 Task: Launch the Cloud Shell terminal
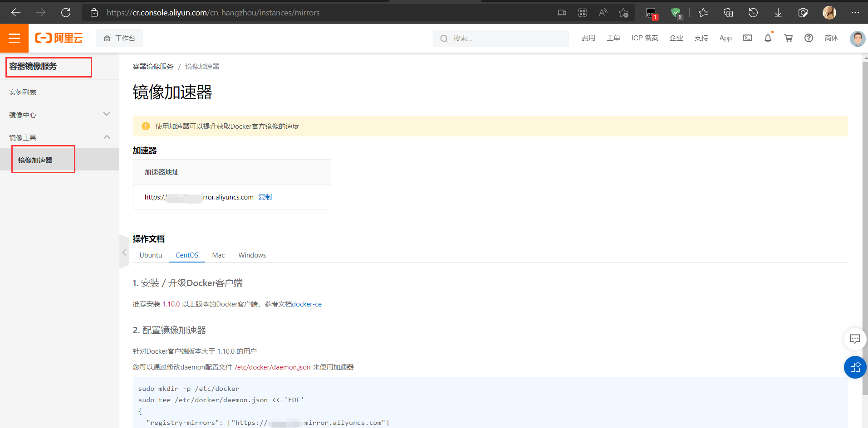pos(747,38)
